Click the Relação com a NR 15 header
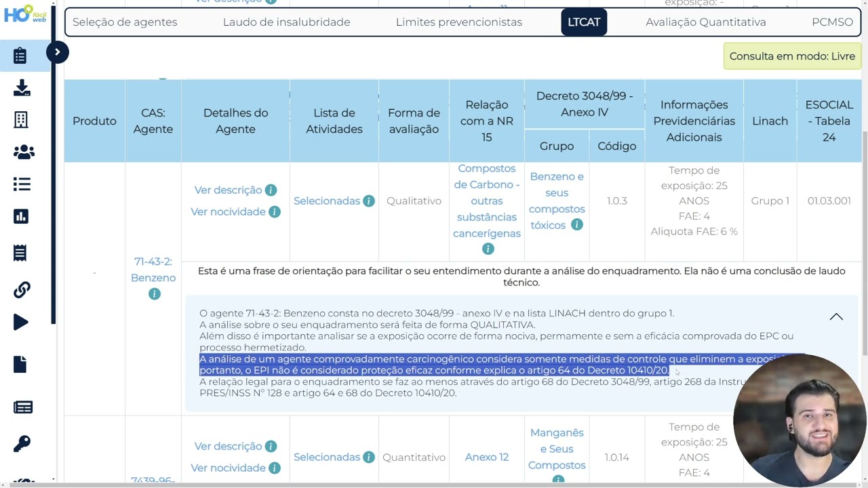 point(487,121)
